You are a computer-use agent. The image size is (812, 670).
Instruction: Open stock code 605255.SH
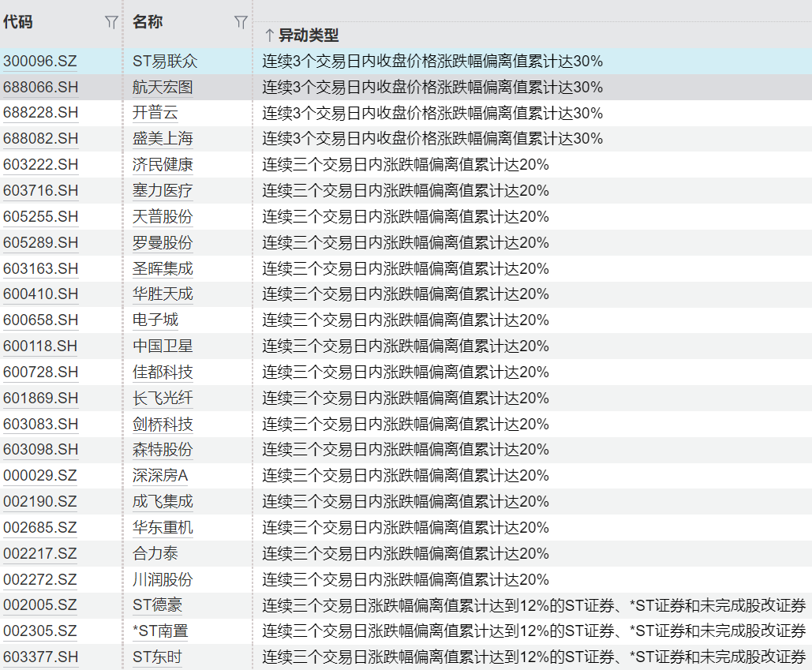(x=40, y=216)
